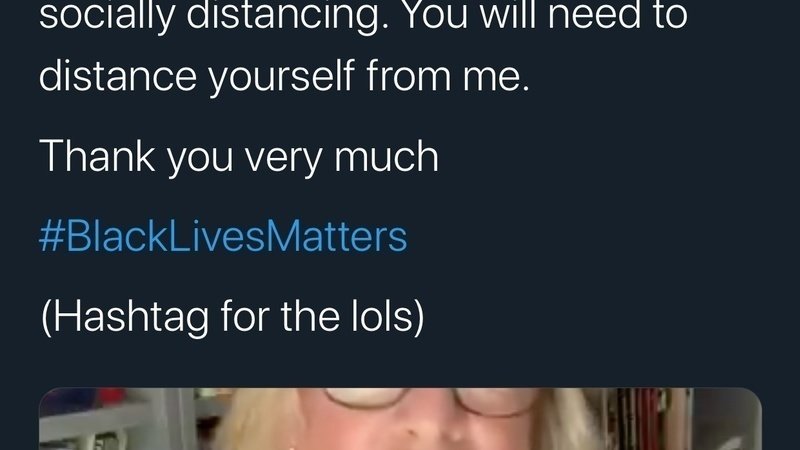Image resolution: width=800 pixels, height=450 pixels.
Task: Open the embedded video thumbnail below the tweet
Action: (x=400, y=419)
